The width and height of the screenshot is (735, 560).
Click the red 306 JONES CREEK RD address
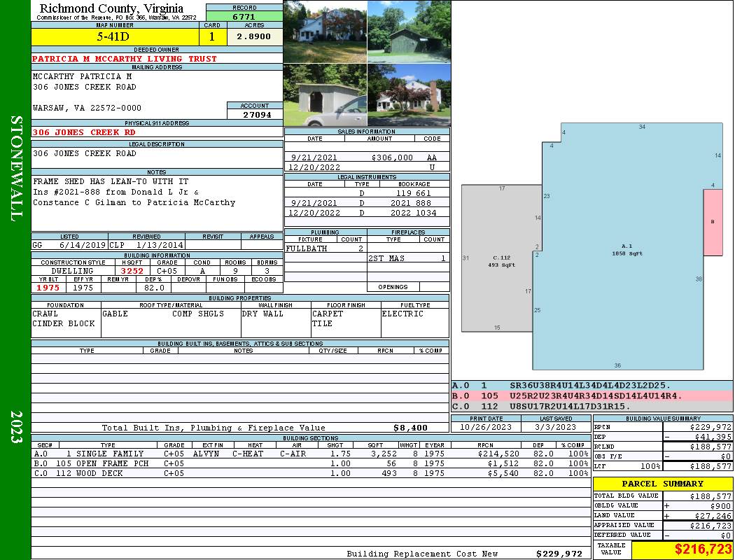[84, 132]
